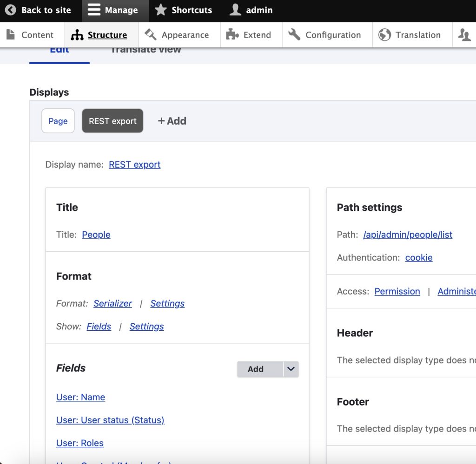Screen dimensions: 476x464
Task: Edit User: User status (Status) field
Action: click(x=110, y=420)
